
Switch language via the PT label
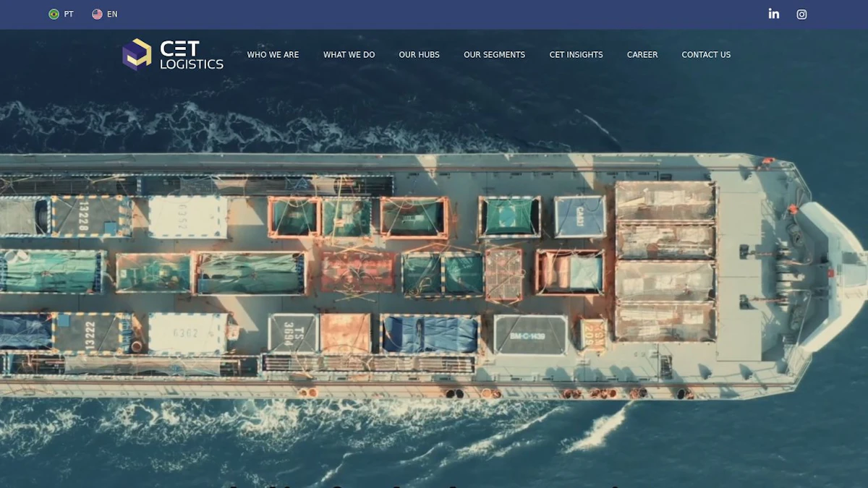pos(69,14)
